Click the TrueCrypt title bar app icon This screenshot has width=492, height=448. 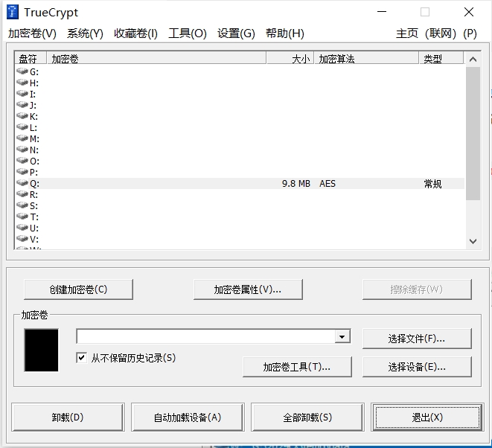click(13, 12)
